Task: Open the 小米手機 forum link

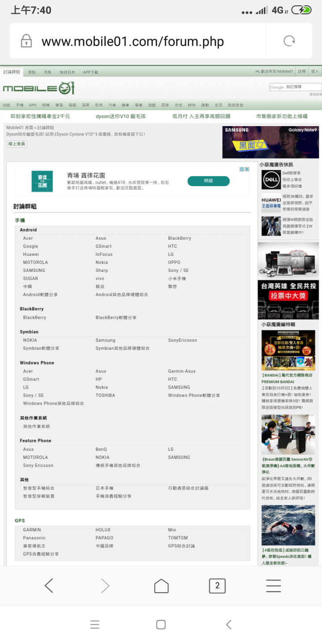Action: pos(177,279)
